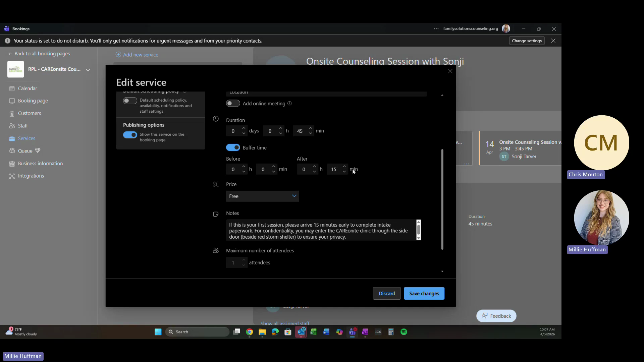This screenshot has height=362, width=644.
Task: Click the Queue premium diamond icon
Action: 38,150
